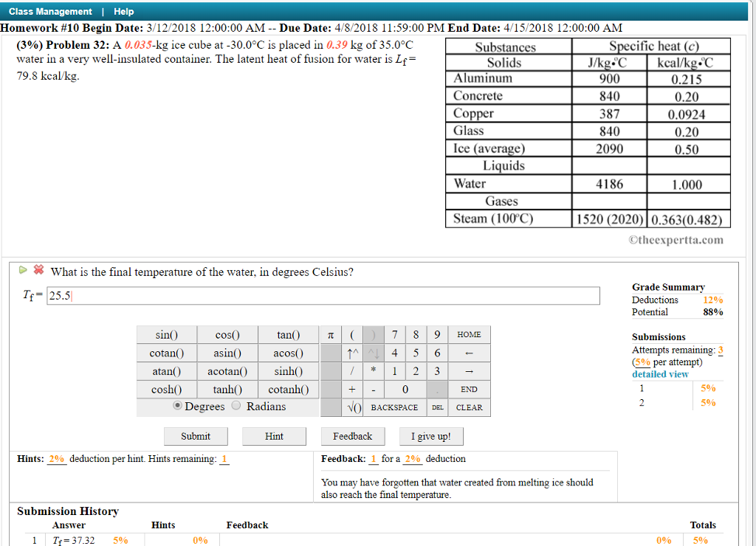Click the square root √() button
This screenshot has height=546, width=756.
click(x=352, y=407)
